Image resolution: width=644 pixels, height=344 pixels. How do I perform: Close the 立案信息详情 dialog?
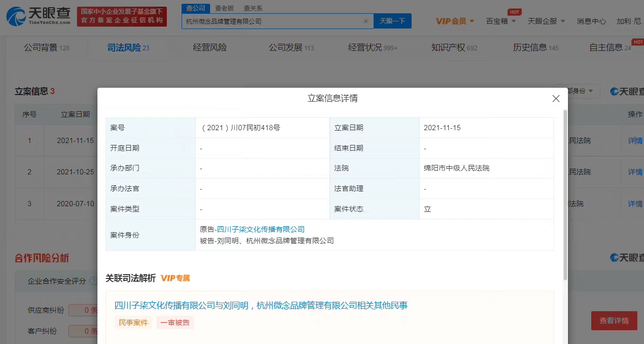pos(556,99)
